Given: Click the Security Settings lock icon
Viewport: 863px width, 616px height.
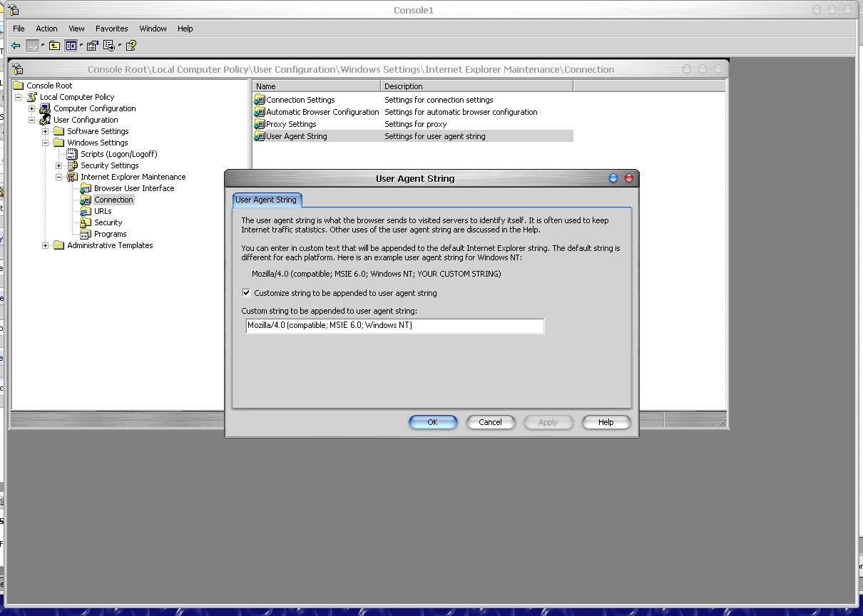Looking at the screenshot, I should tap(73, 165).
